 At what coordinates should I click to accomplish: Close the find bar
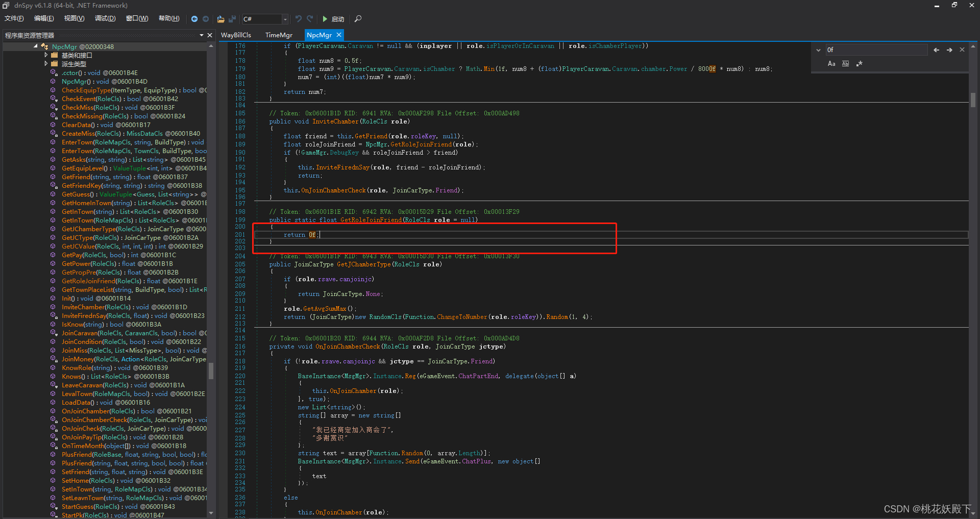(x=962, y=50)
